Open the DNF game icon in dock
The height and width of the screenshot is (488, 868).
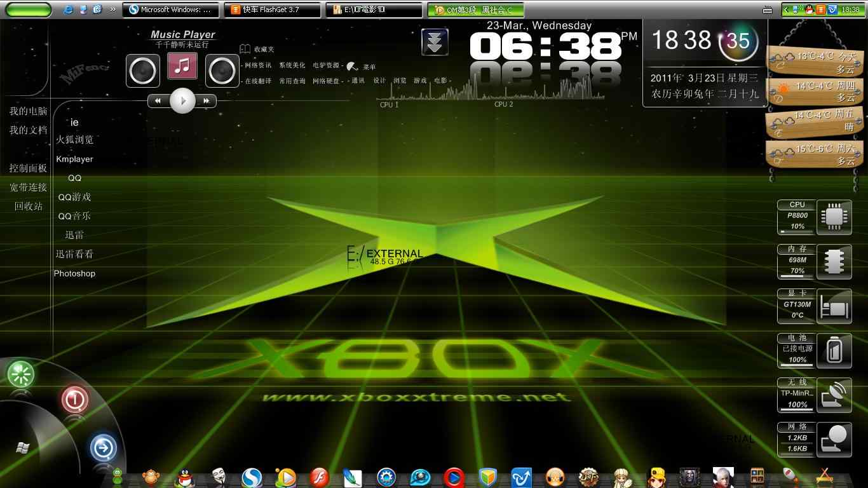coord(588,477)
